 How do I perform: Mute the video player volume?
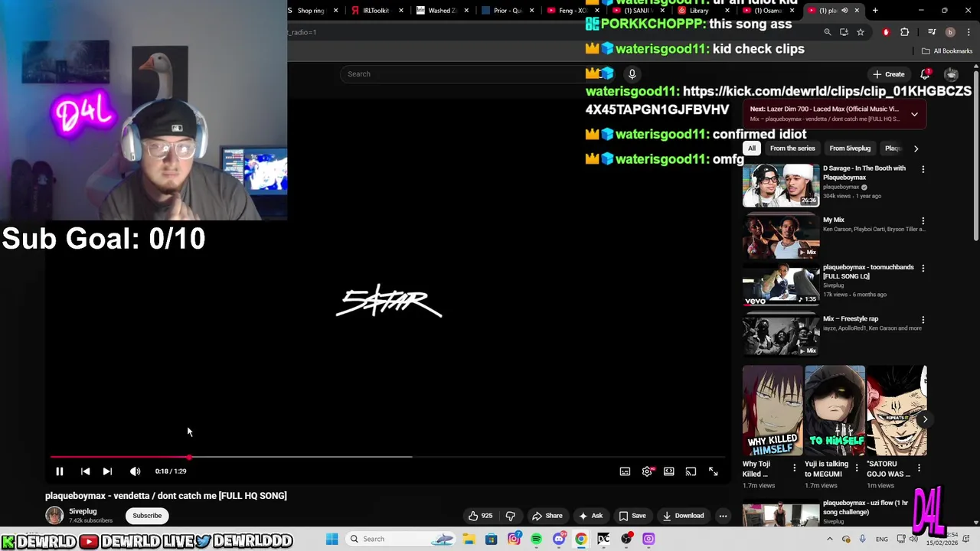(135, 471)
